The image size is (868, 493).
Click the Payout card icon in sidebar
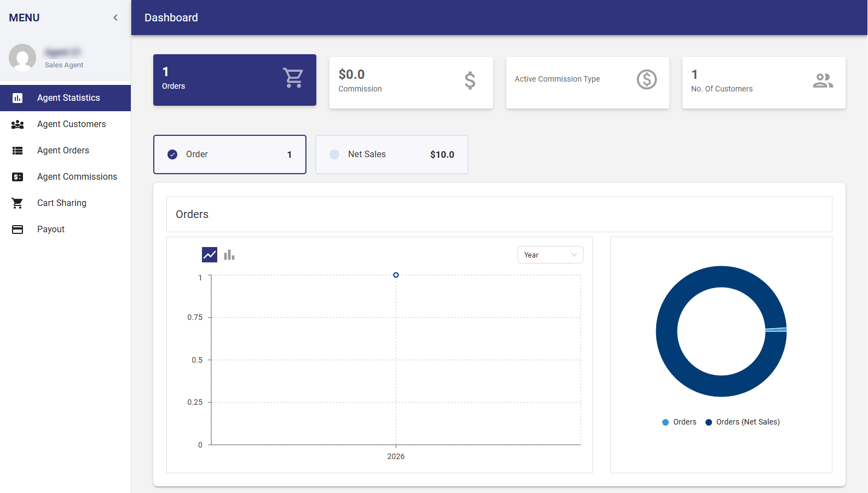[18, 230]
